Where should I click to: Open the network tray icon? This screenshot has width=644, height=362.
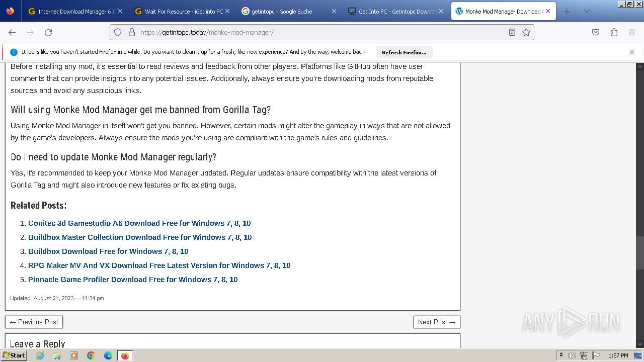click(x=584, y=355)
